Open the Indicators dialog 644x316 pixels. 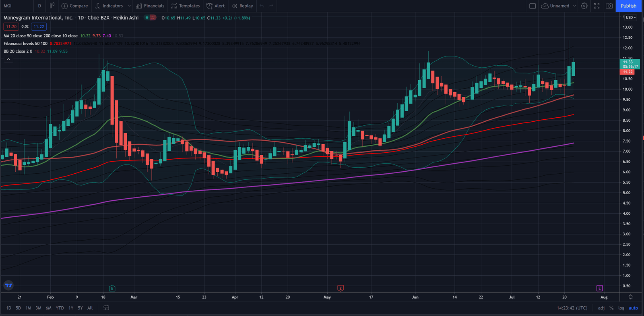109,6
